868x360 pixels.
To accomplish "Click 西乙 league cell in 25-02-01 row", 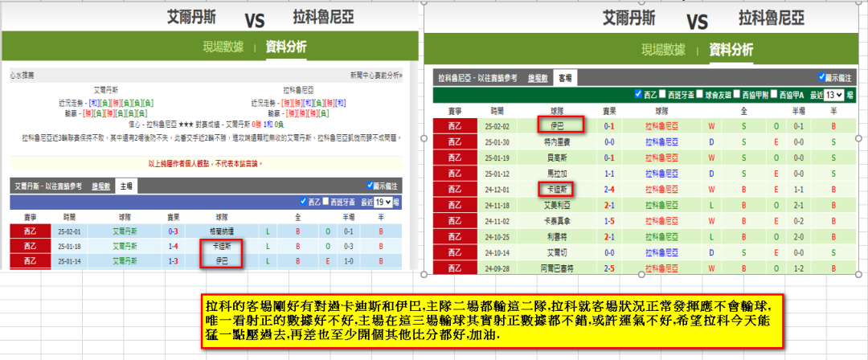I will coord(30,231).
